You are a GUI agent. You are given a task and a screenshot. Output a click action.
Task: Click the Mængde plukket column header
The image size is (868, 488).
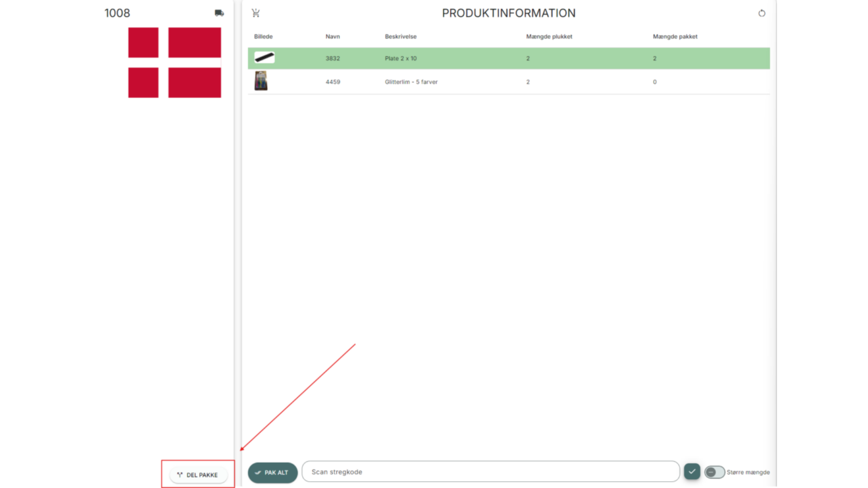click(549, 37)
